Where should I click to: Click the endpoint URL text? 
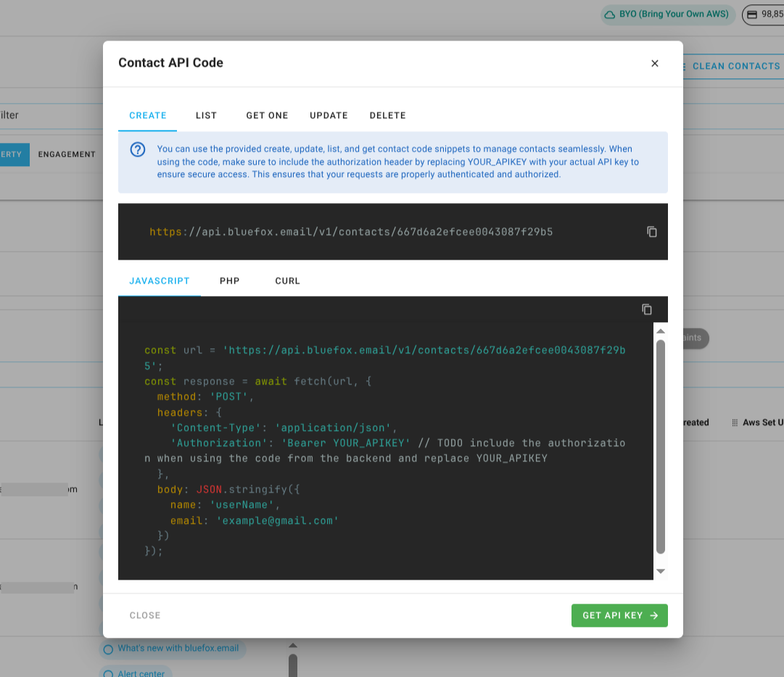tap(351, 231)
